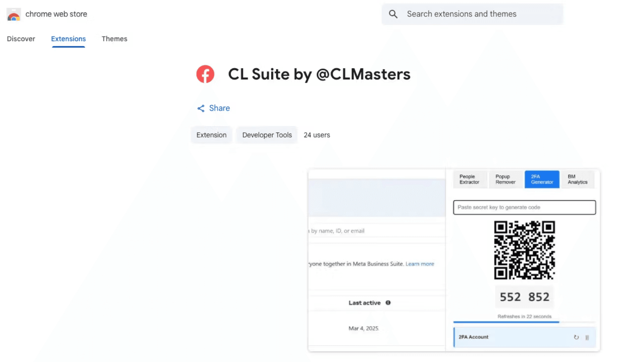
Task: Click the Share link text
Action: click(219, 108)
